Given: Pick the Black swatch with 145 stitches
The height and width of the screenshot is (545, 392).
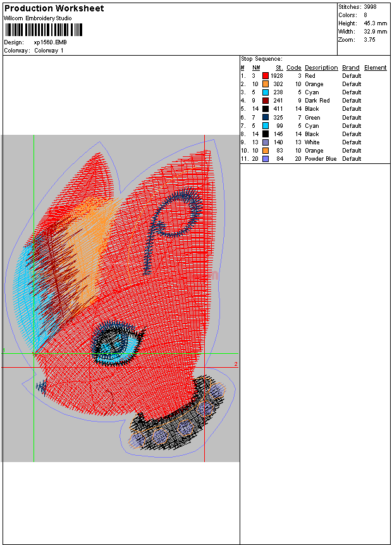Looking at the screenshot, I should 266,134.
